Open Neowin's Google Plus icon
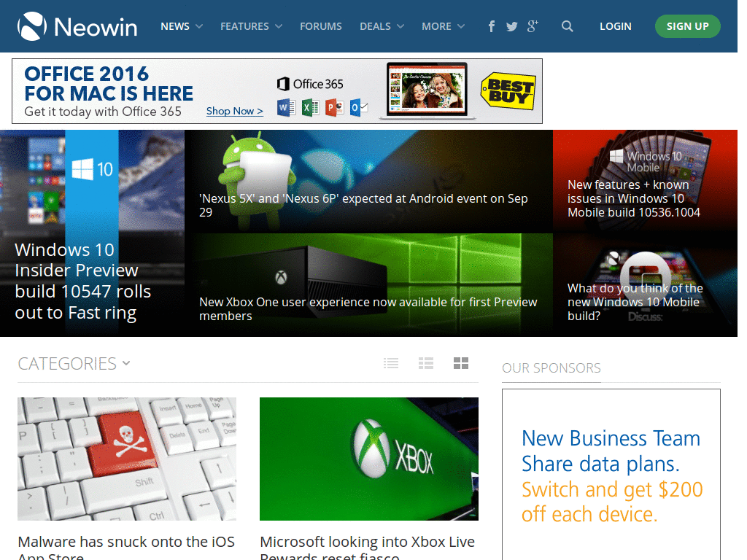Viewport: 747px width, 560px height. (533, 26)
